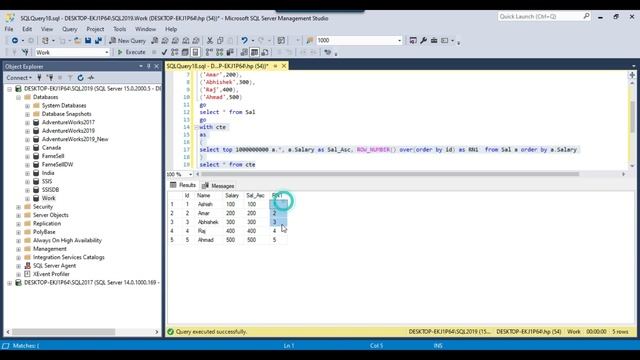Click the Quick Launch search field
Screen dimensions: 640x360
coord(540,16)
